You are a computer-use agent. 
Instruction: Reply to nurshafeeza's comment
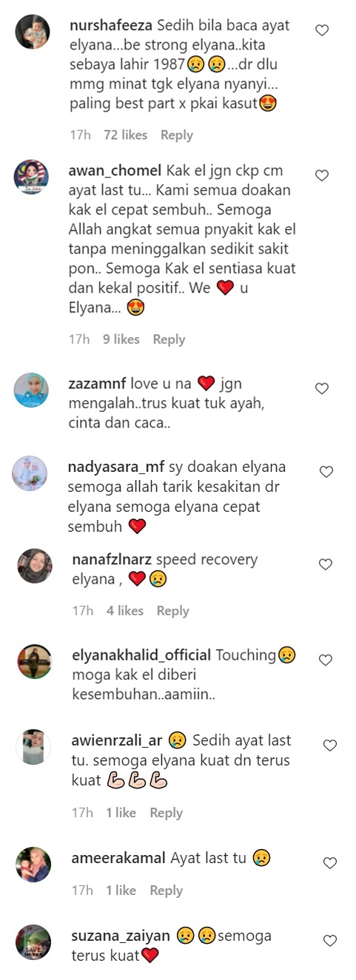pyautogui.click(x=177, y=135)
